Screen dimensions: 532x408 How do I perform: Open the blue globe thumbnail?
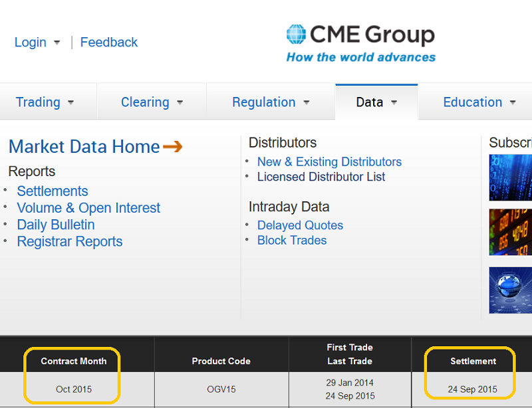point(511,290)
